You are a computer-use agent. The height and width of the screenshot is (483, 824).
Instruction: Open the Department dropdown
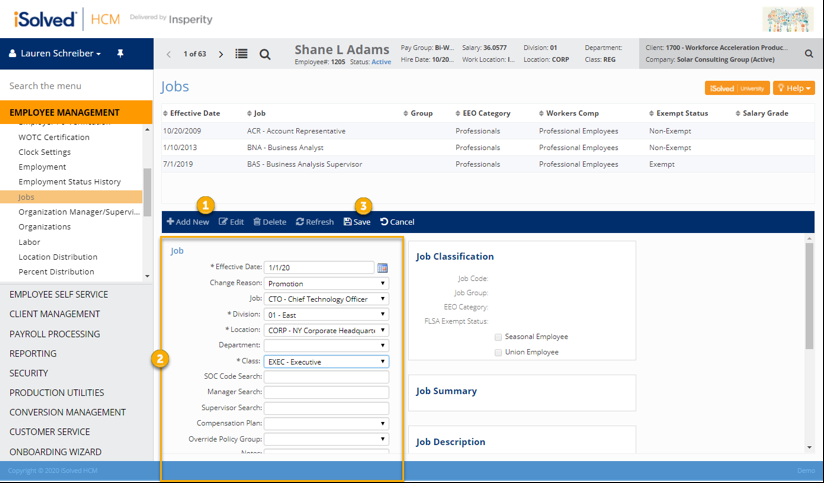[326, 346]
